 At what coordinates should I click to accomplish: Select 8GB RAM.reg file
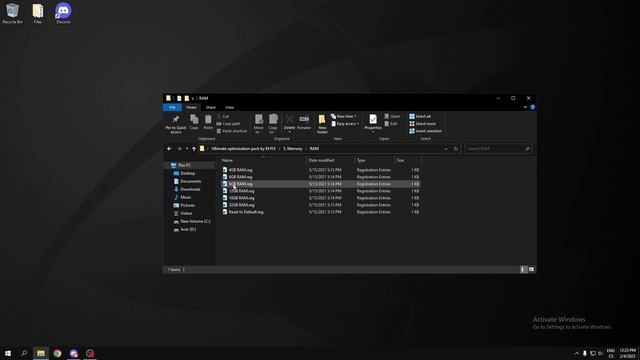tap(321, 184)
